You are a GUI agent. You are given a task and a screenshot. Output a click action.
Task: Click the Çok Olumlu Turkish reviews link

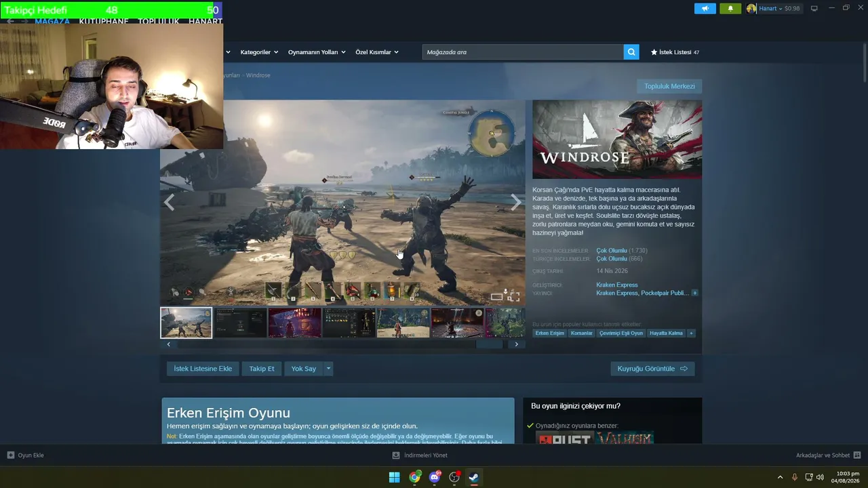tap(612, 259)
